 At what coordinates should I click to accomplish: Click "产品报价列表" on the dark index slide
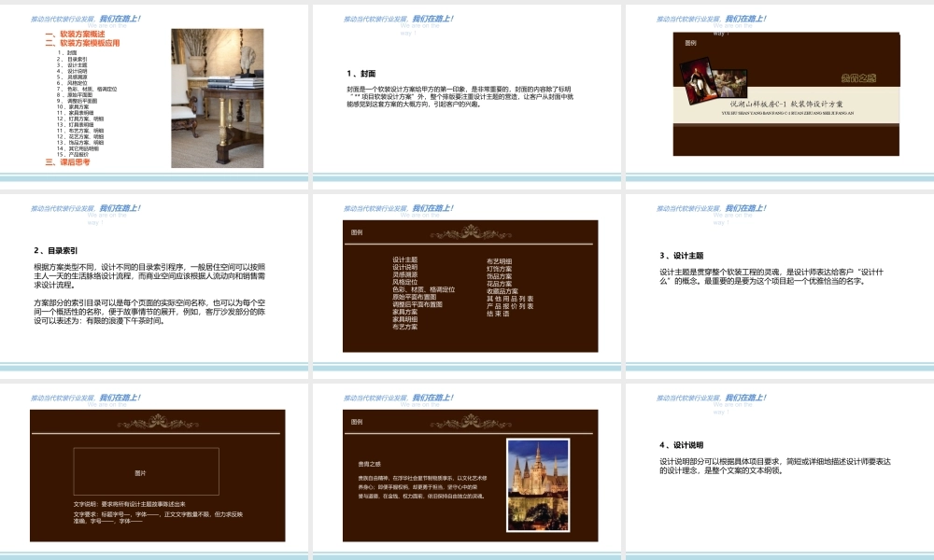(x=510, y=306)
